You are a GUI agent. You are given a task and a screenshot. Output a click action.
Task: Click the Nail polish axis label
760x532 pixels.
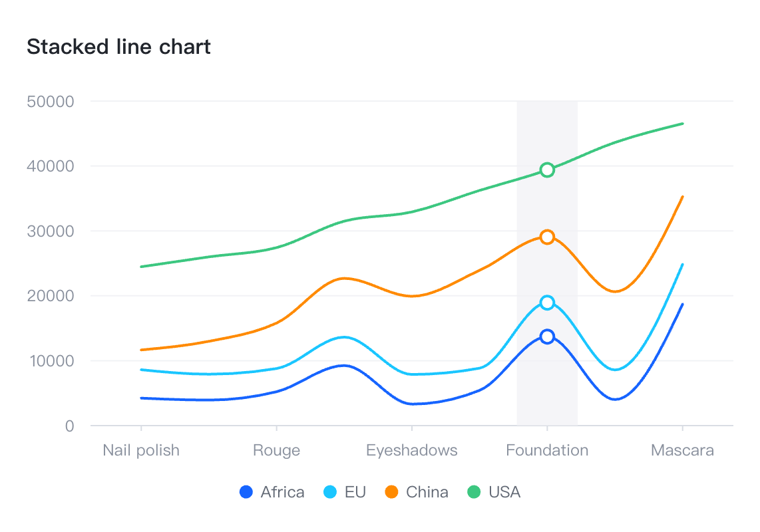pyautogui.click(x=141, y=450)
